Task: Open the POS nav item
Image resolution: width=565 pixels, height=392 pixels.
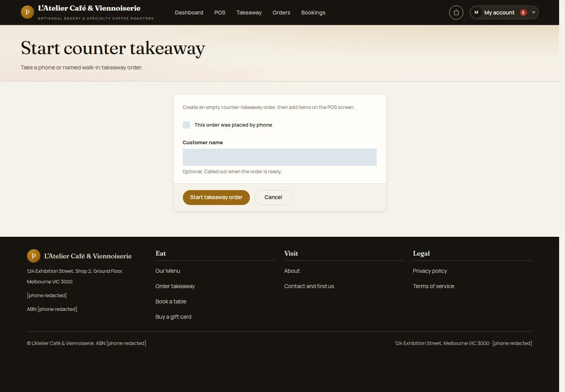Action: coord(220,13)
